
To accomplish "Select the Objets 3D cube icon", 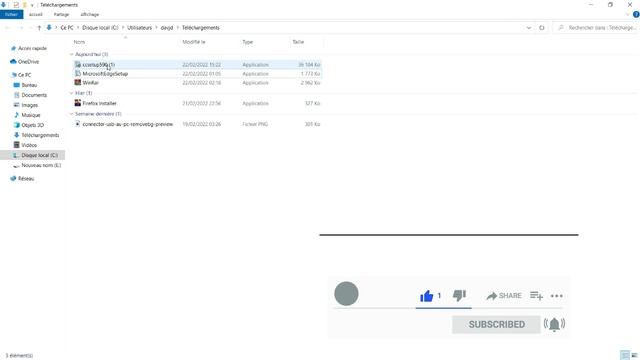I will point(17,125).
